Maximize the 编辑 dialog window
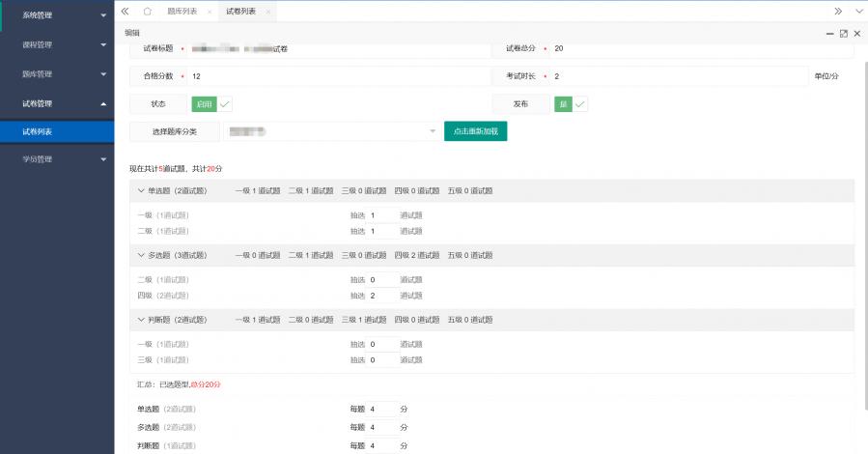 tap(843, 33)
